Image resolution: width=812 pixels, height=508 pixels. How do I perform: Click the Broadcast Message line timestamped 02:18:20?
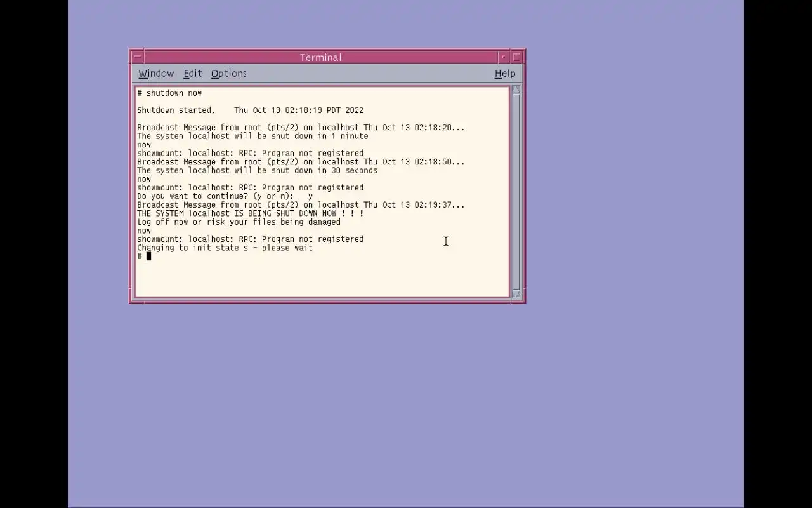(x=301, y=127)
